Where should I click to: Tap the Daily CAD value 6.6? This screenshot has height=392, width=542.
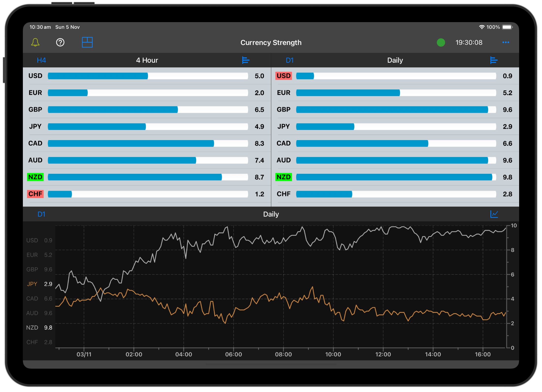click(507, 144)
